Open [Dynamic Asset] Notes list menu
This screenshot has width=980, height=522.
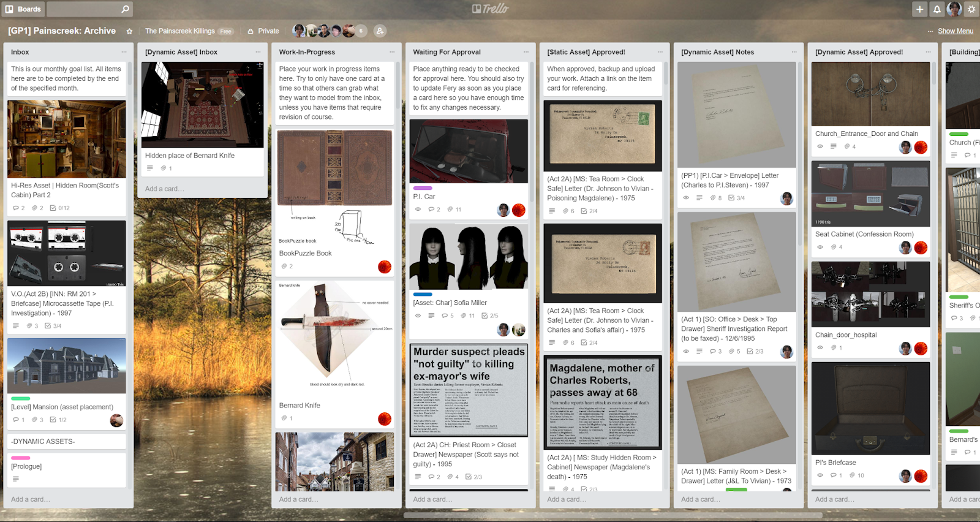[x=794, y=52]
